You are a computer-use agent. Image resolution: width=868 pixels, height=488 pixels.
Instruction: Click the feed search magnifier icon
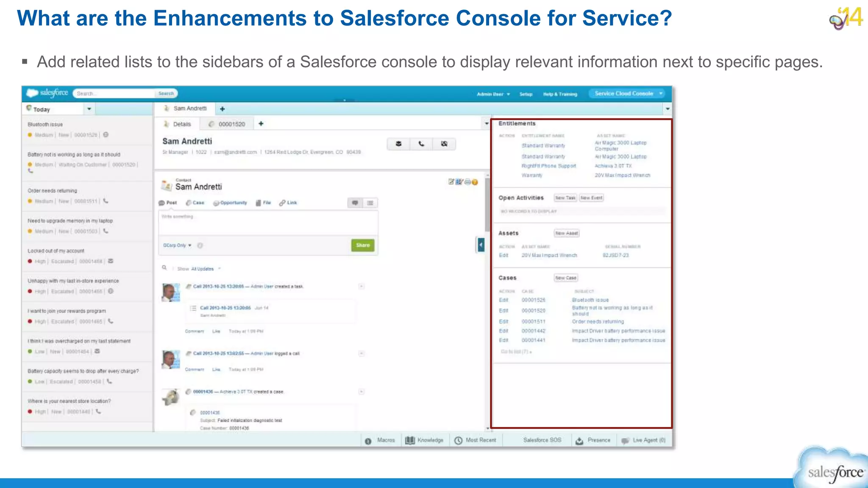click(x=164, y=268)
